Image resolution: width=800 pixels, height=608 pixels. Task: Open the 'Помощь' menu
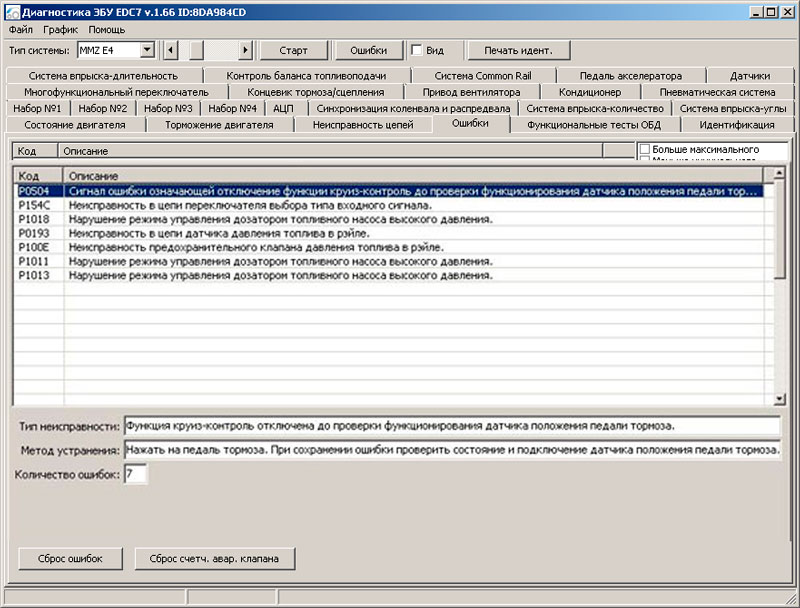click(x=107, y=30)
